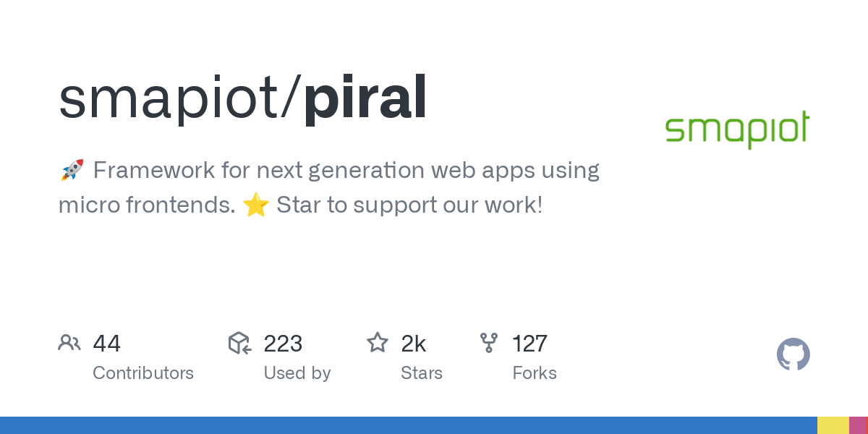Click the Used by label

tap(297, 373)
